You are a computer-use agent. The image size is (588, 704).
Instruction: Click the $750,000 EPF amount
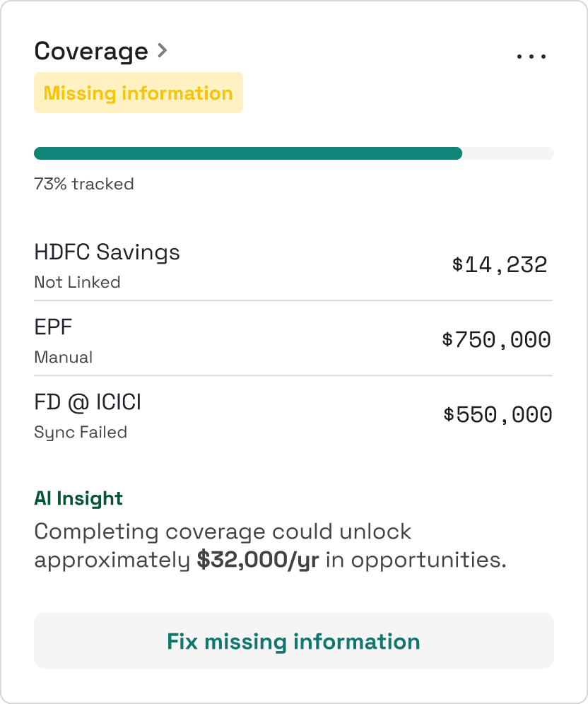(x=496, y=340)
